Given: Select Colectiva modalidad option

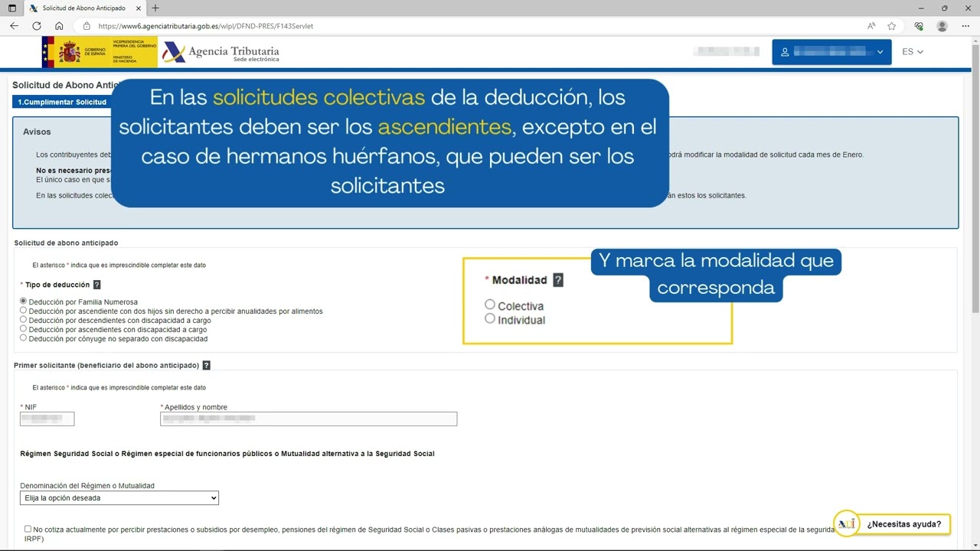Looking at the screenshot, I should pyautogui.click(x=490, y=305).
